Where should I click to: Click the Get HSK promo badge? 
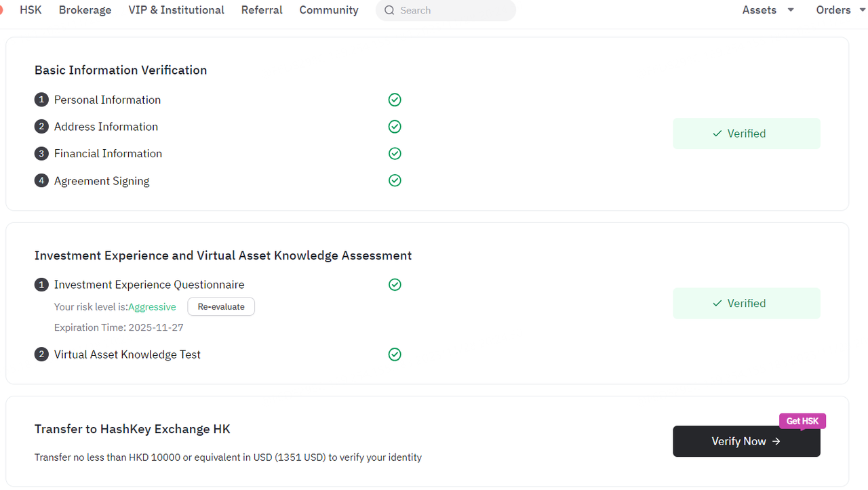point(802,421)
